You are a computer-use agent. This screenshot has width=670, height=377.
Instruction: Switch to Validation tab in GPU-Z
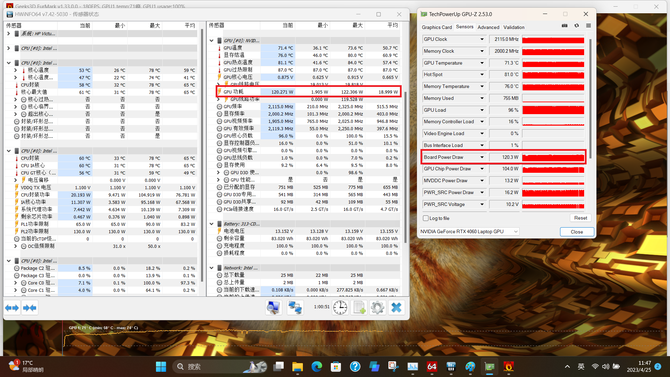point(514,27)
